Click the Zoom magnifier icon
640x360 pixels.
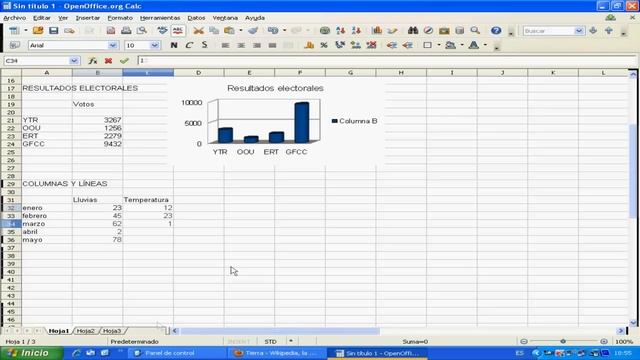(475, 31)
